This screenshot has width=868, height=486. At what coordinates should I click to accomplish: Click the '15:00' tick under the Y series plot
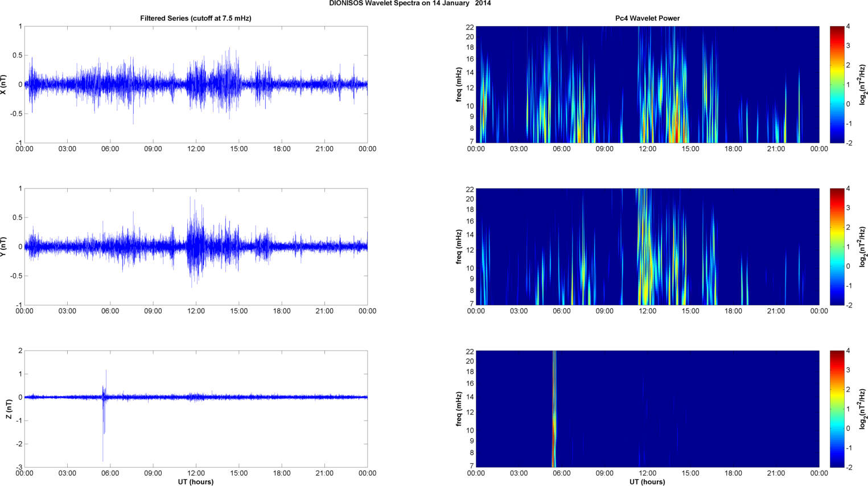(x=239, y=311)
